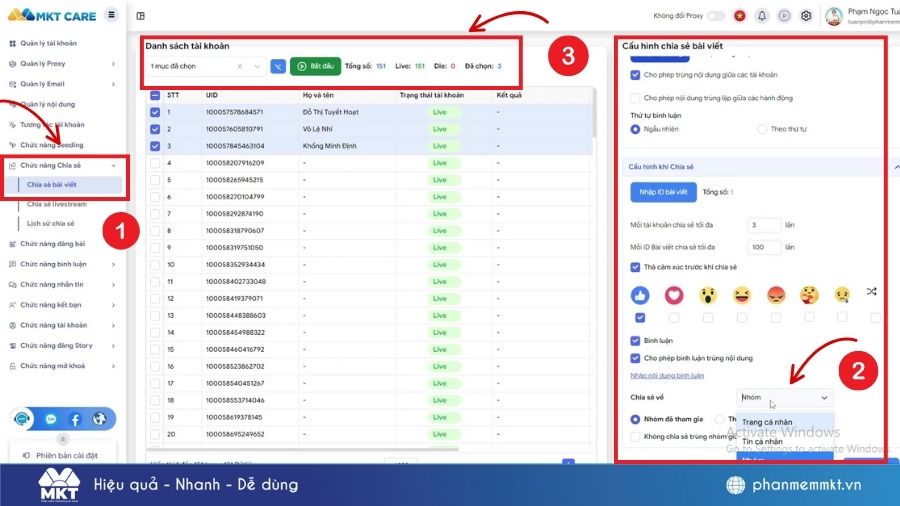Screen dimensions: 900x506
Task: Expand Chức năng bình luận in sidebar
Action: pos(113,264)
